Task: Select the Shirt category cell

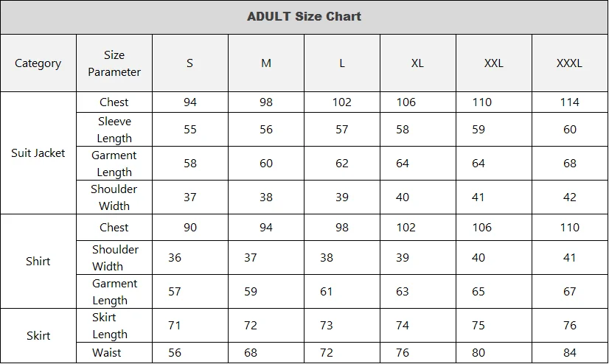Action: 38,262
